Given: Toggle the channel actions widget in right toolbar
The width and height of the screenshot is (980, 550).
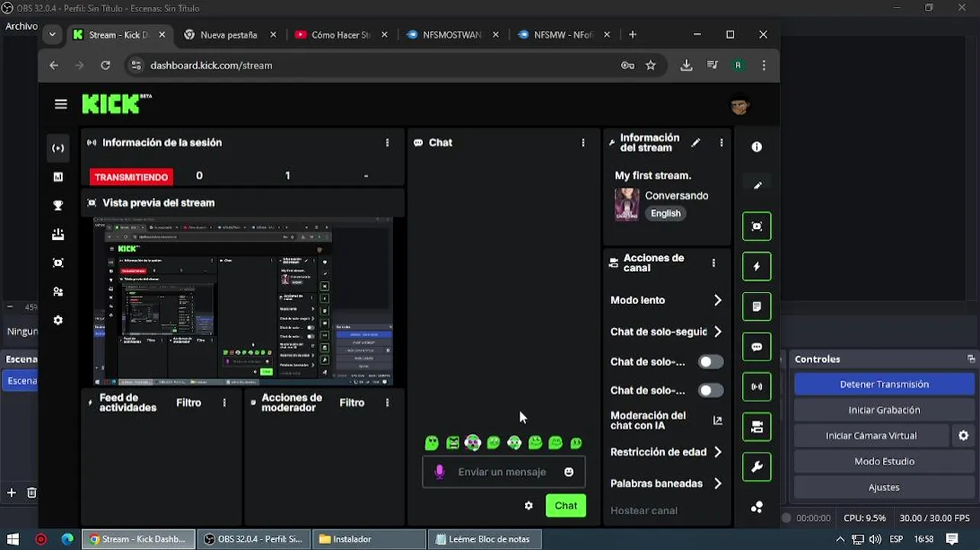Looking at the screenshot, I should pos(756,427).
